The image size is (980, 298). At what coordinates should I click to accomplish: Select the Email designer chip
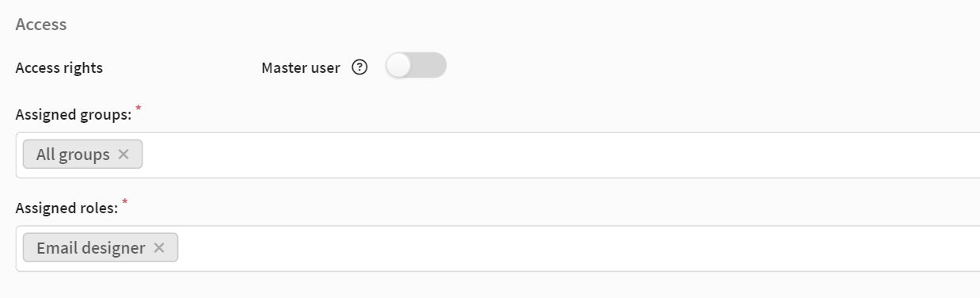click(90, 248)
